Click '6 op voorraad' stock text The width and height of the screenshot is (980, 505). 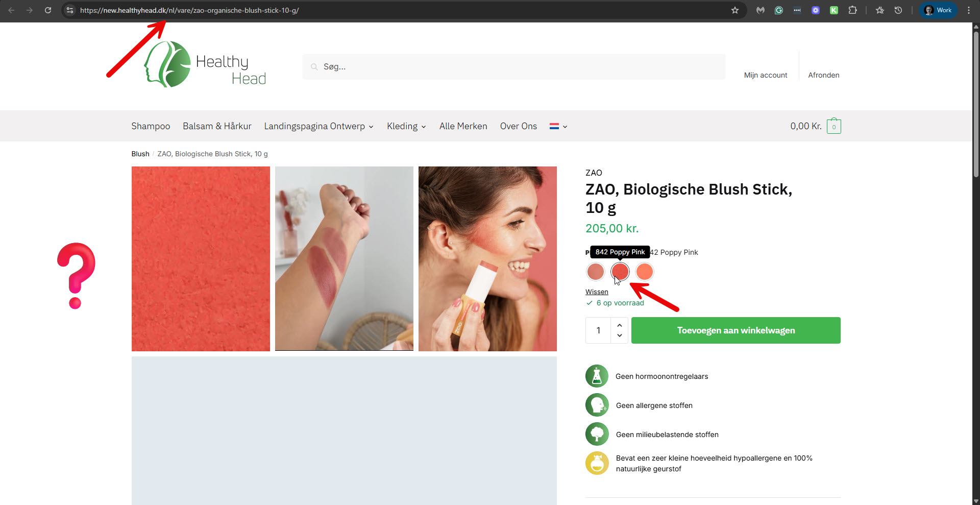pyautogui.click(x=620, y=303)
